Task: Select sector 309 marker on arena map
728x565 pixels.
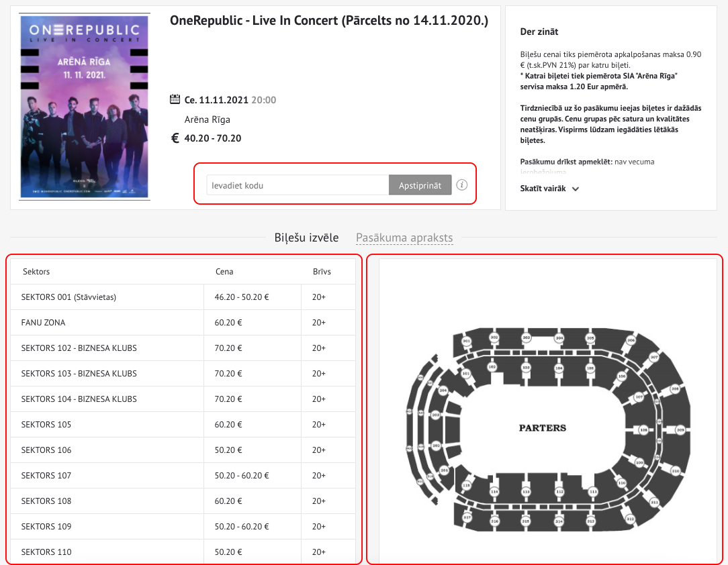Action: pos(680,430)
